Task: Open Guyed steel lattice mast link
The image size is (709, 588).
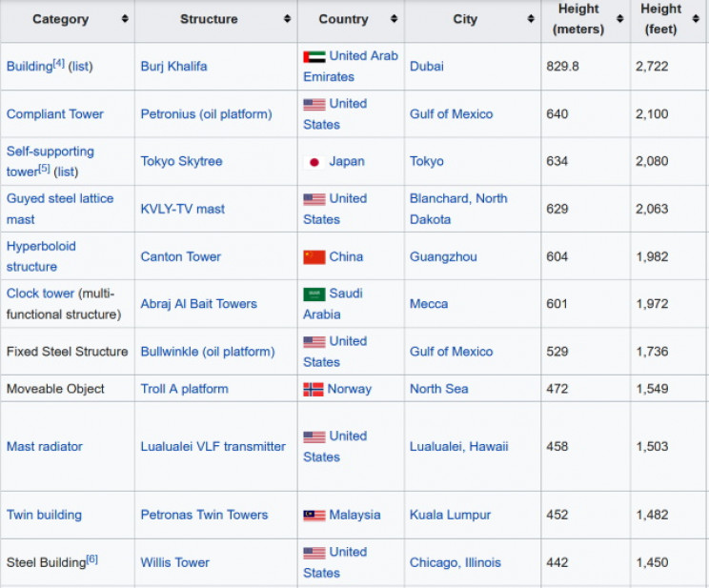Action: [x=60, y=209]
